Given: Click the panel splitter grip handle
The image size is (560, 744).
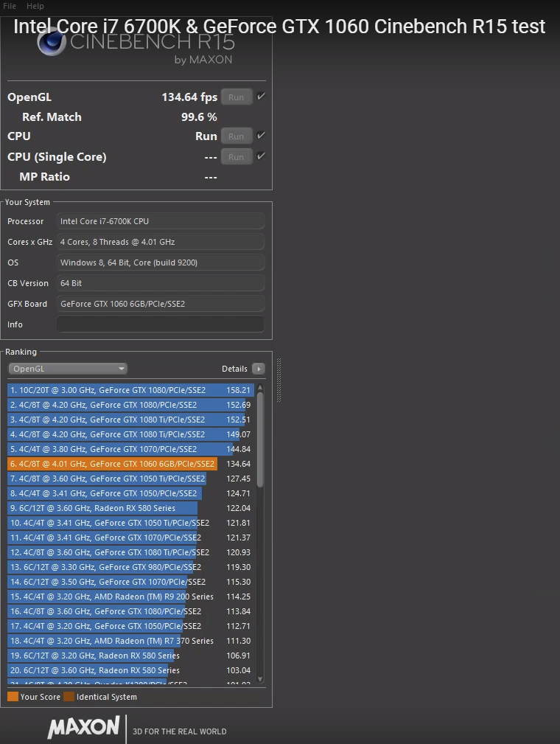Looking at the screenshot, I should (279, 380).
